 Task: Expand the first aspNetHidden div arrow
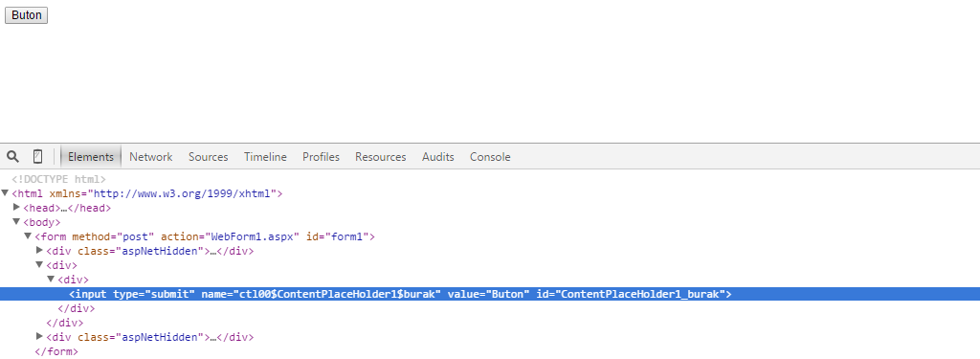(39, 250)
